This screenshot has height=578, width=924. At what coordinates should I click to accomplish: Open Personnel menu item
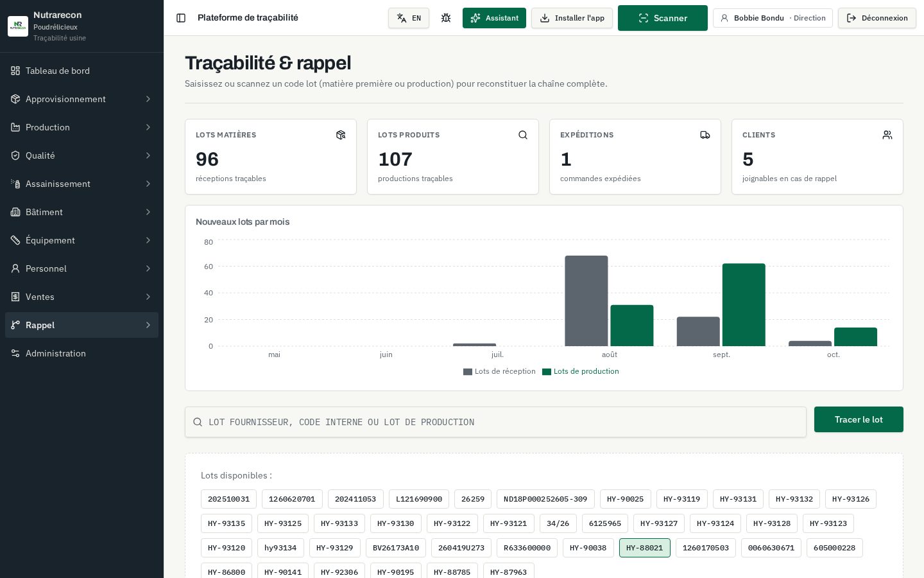81,268
